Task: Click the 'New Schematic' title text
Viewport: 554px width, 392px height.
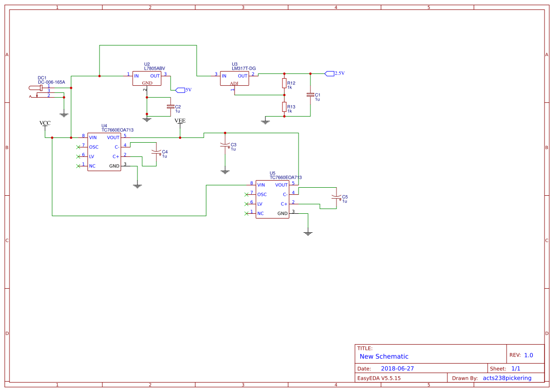Action: coord(384,356)
